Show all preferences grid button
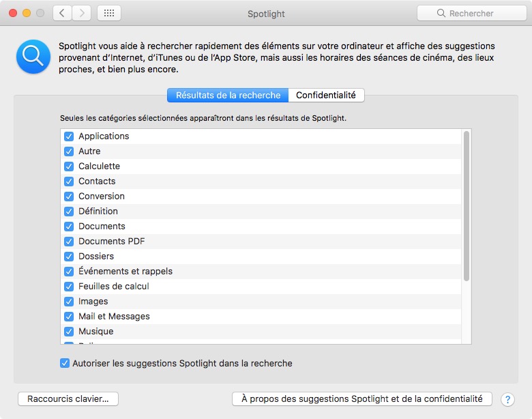Screen dimensions: 532x419 [109, 14]
